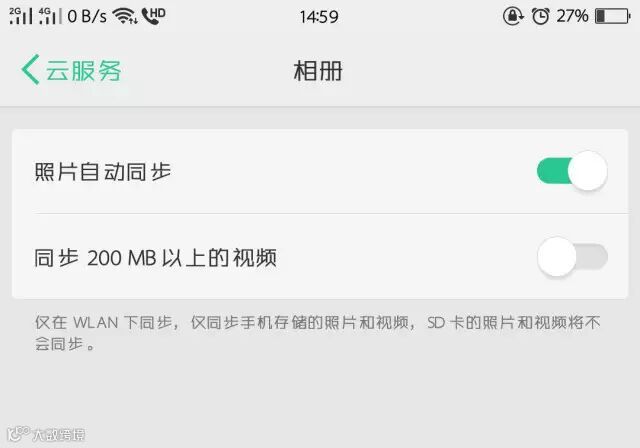
Task: Tap the 相册 page title
Action: pos(318,71)
